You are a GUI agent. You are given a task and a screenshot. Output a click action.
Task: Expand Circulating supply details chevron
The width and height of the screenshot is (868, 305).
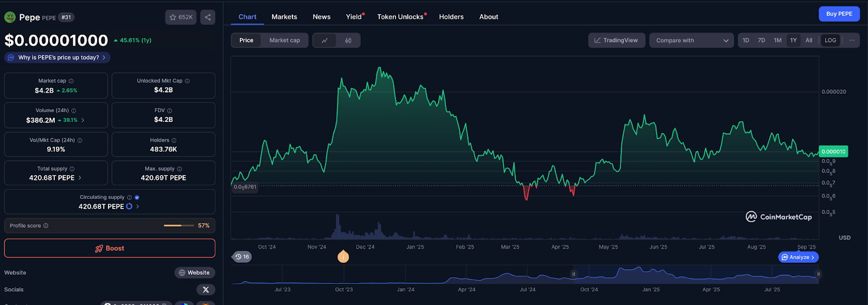click(138, 206)
